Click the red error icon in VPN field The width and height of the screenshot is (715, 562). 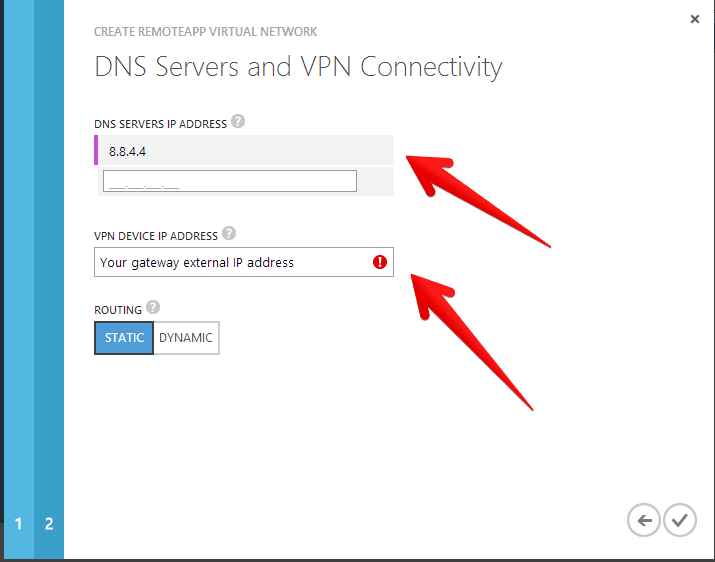point(379,262)
